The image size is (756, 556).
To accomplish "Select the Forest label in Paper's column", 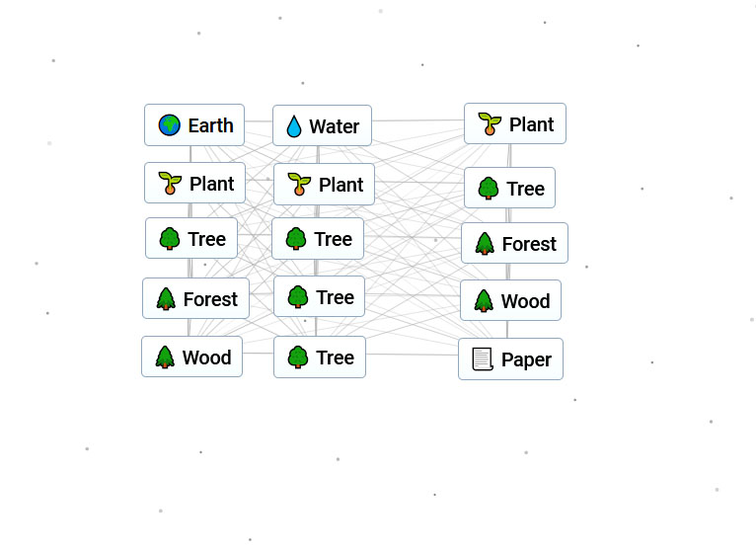I will (x=529, y=244).
